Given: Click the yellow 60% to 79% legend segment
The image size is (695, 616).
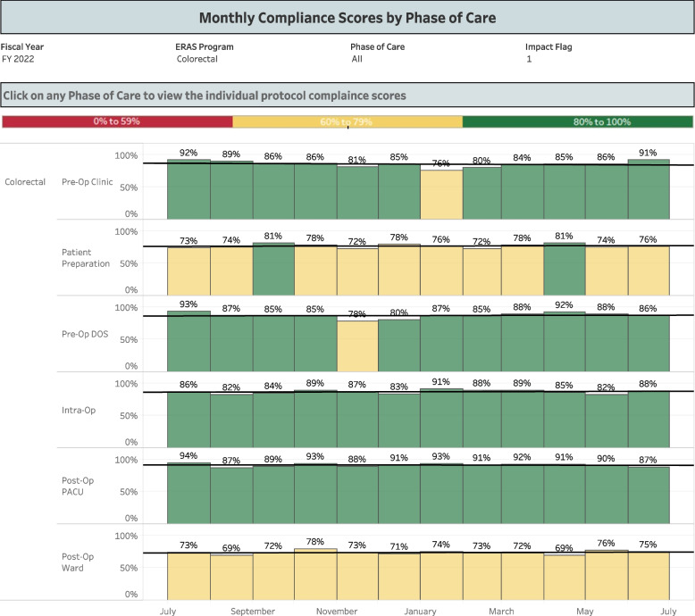Looking at the screenshot, I should pyautogui.click(x=347, y=121).
